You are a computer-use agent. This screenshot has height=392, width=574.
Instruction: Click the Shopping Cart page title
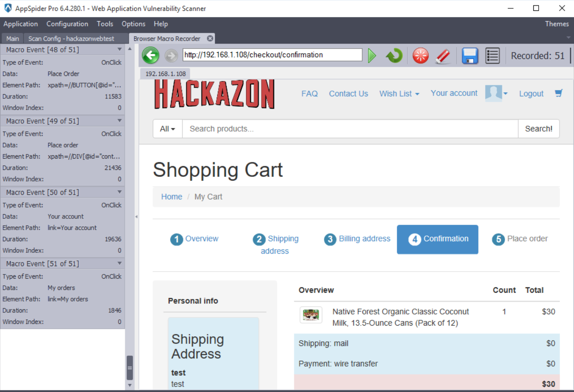(218, 170)
